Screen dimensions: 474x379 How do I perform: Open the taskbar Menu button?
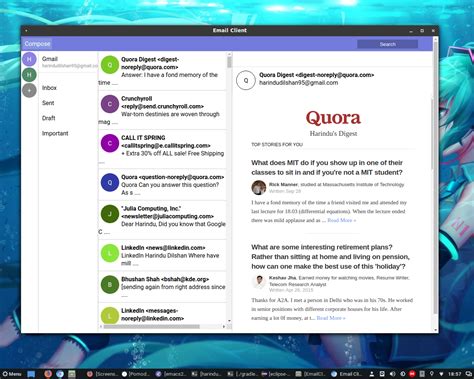pyautogui.click(x=12, y=374)
